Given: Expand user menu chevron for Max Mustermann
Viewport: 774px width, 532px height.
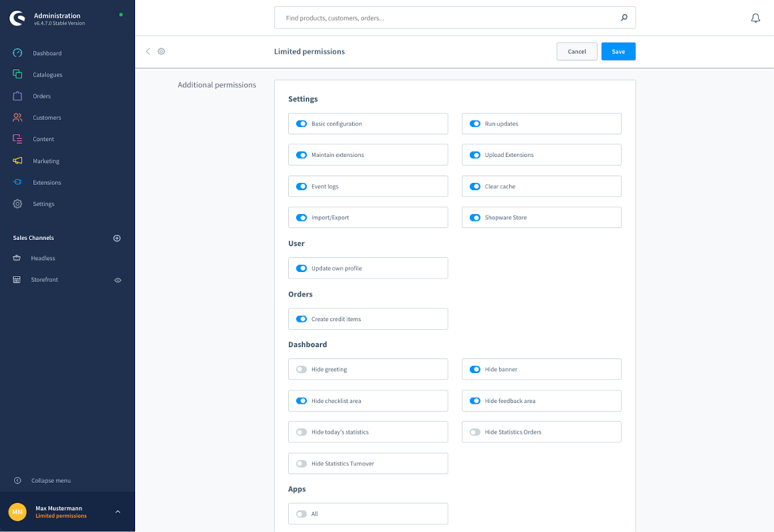Looking at the screenshot, I should click(118, 512).
